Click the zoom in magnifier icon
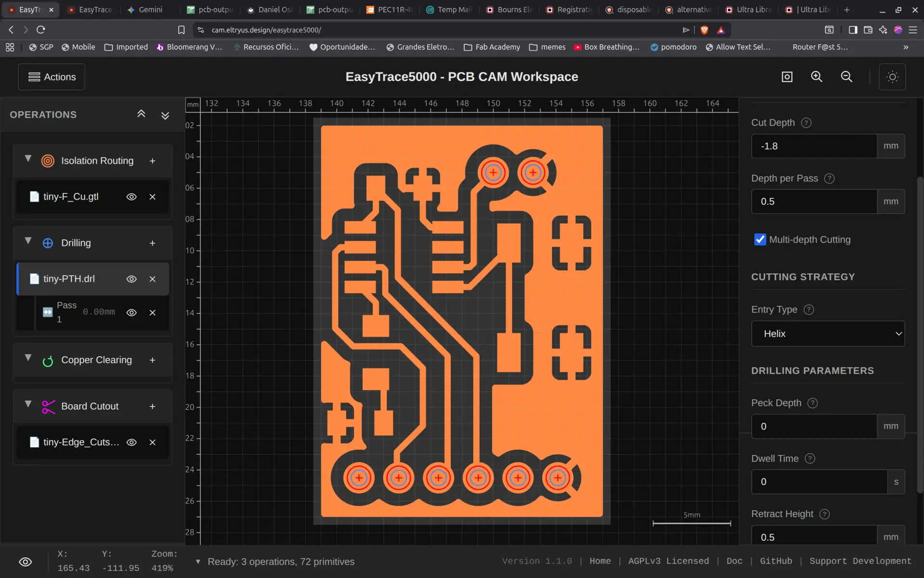 coord(817,77)
